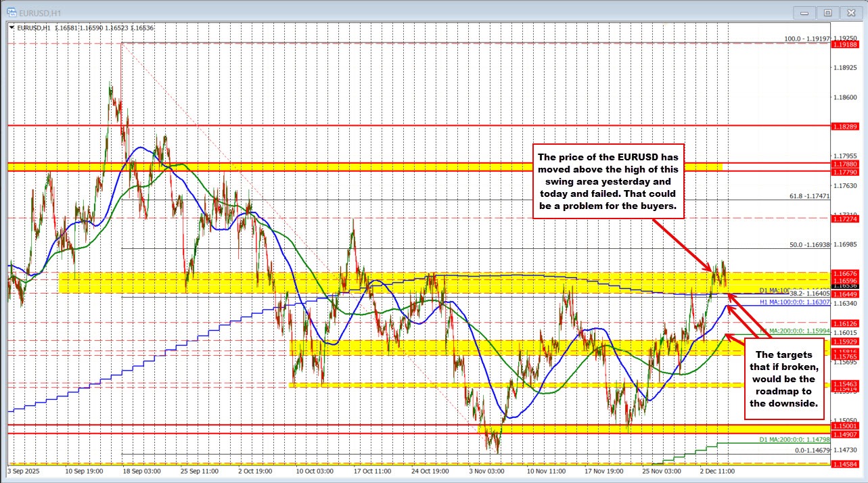Click the restore window button

click(x=827, y=12)
